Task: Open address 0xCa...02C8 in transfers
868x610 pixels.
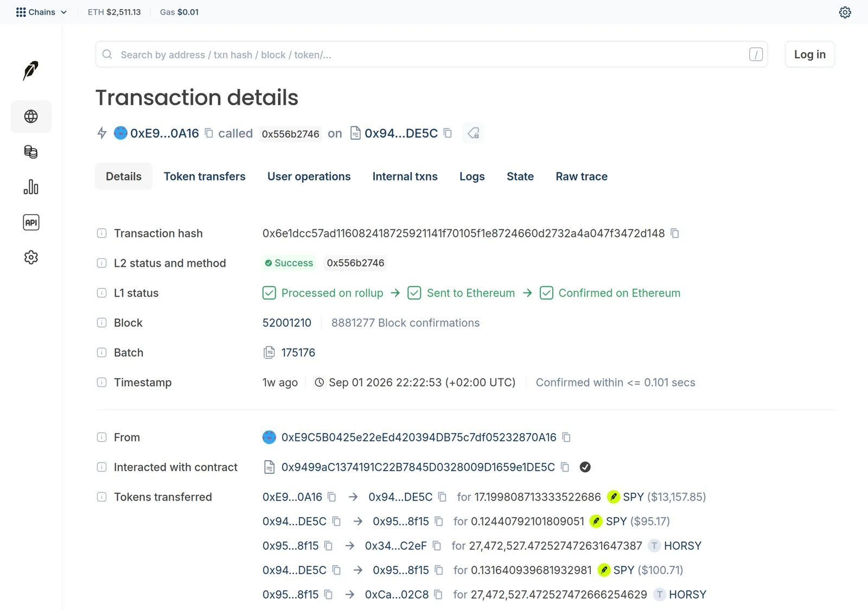Action: (x=397, y=594)
